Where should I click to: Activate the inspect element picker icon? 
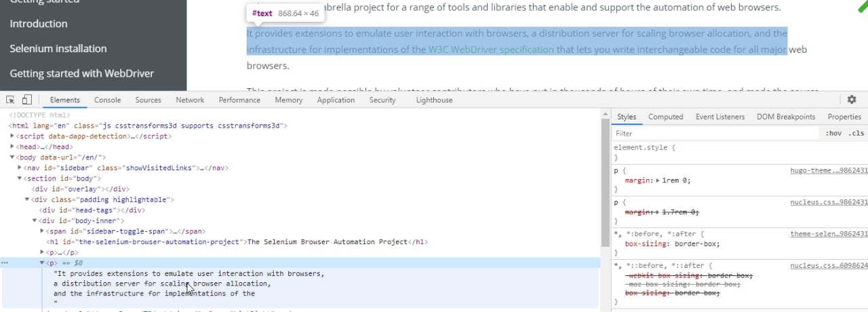10,100
